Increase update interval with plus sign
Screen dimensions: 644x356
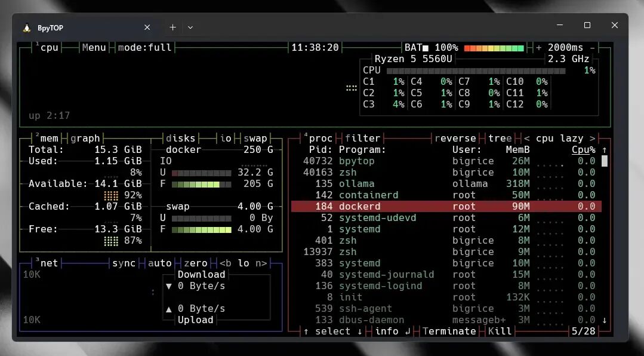[x=538, y=48]
